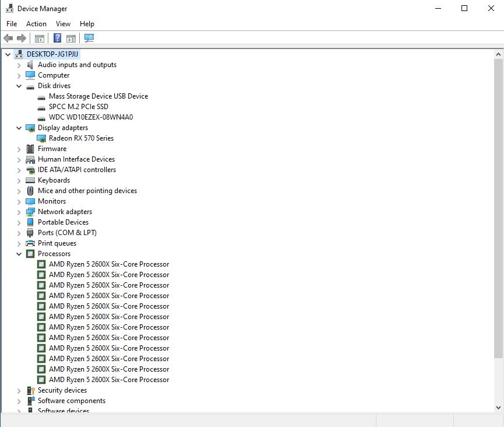Close the Device Manager window
The height and width of the screenshot is (427, 504).
[x=491, y=8]
